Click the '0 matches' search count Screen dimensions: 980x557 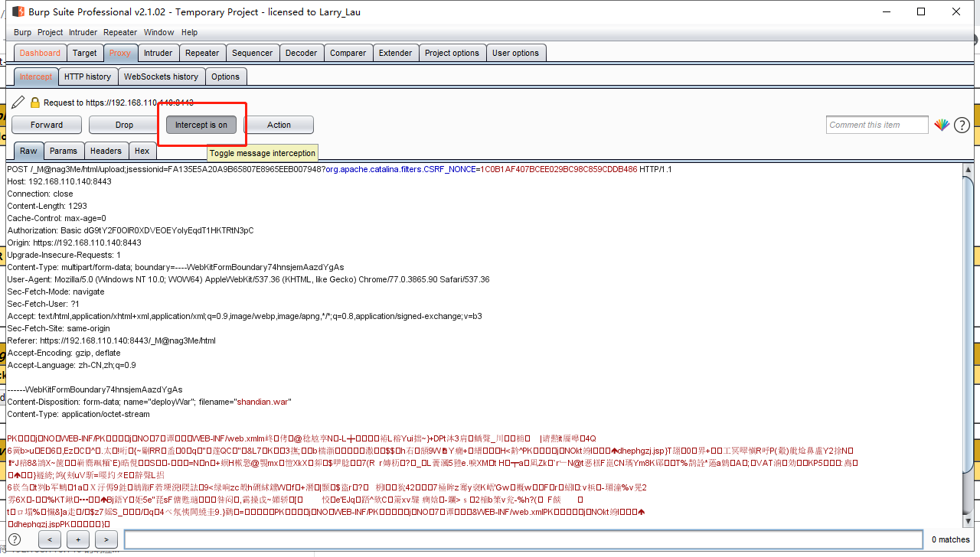951,539
